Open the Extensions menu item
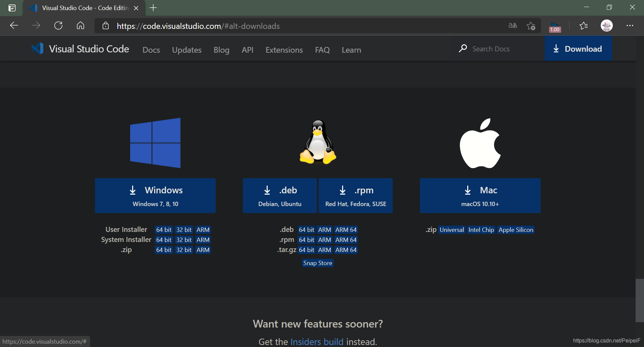 [x=284, y=50]
